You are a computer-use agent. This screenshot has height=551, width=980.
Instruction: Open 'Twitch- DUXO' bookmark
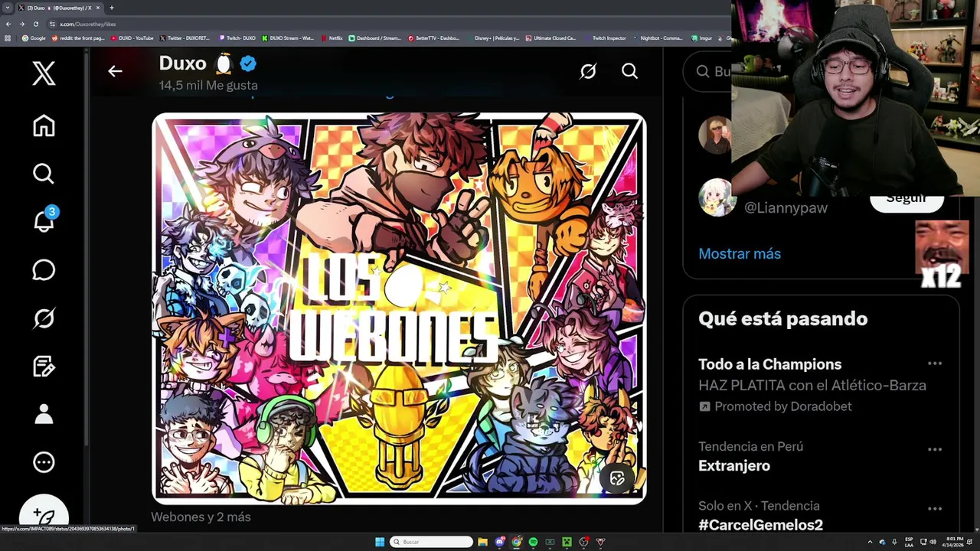point(237,37)
